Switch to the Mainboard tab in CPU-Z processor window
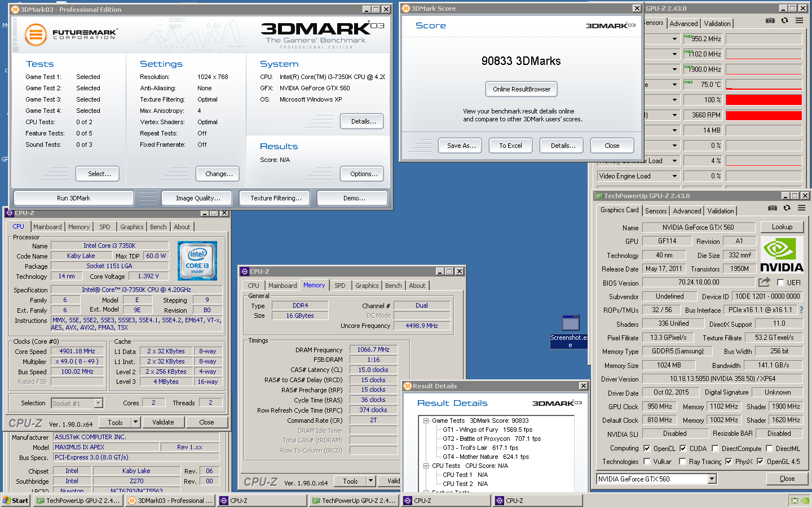812x508 pixels. (x=47, y=227)
